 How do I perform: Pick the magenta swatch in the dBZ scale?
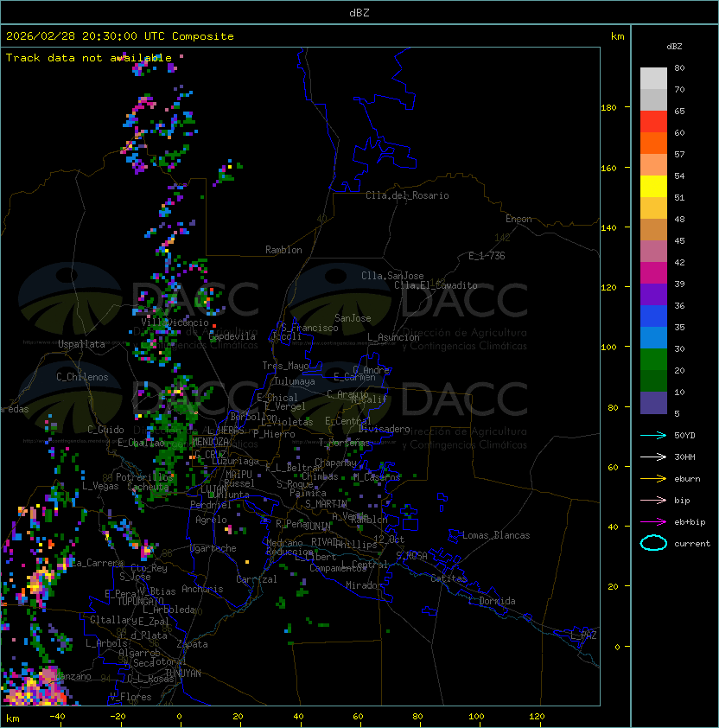click(x=653, y=273)
